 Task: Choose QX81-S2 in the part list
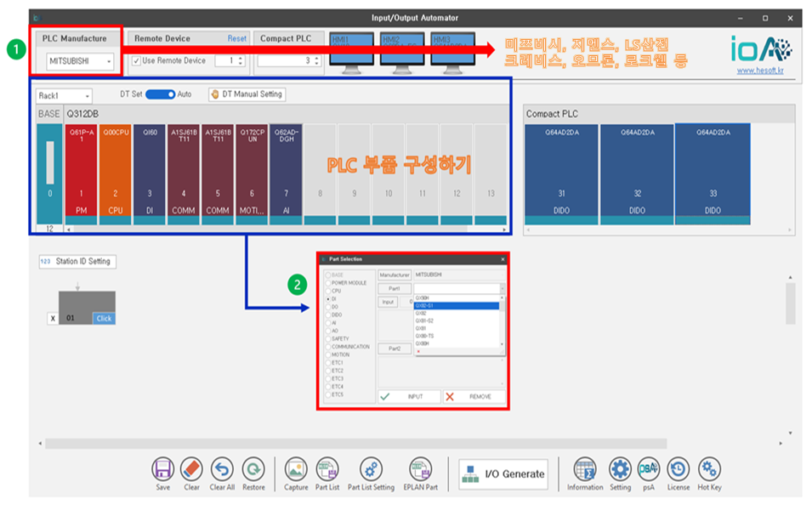point(457,321)
